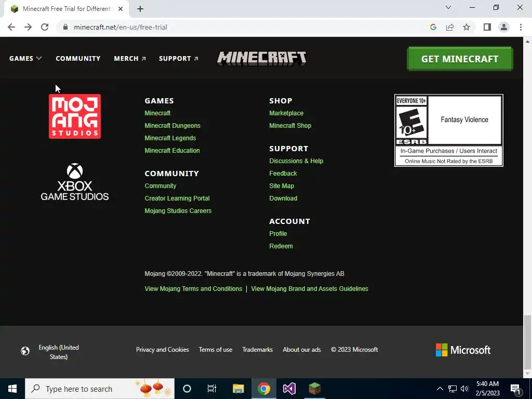Open the browser side panel icon
The width and height of the screenshot is (532, 399).
[x=487, y=27]
